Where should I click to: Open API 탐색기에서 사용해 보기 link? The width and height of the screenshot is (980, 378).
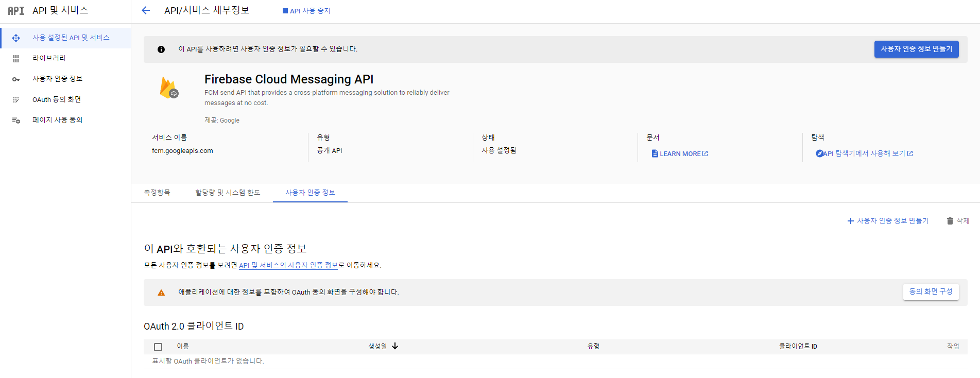pyautogui.click(x=864, y=153)
